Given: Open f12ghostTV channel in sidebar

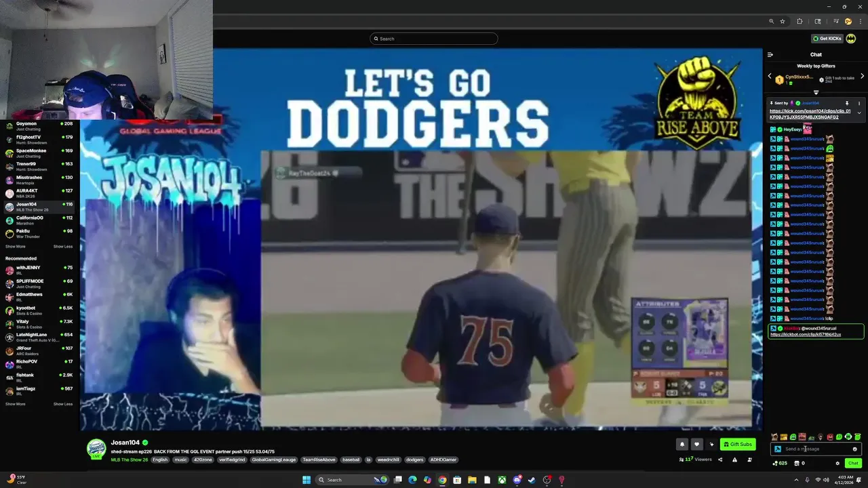Looking at the screenshot, I should (39, 140).
